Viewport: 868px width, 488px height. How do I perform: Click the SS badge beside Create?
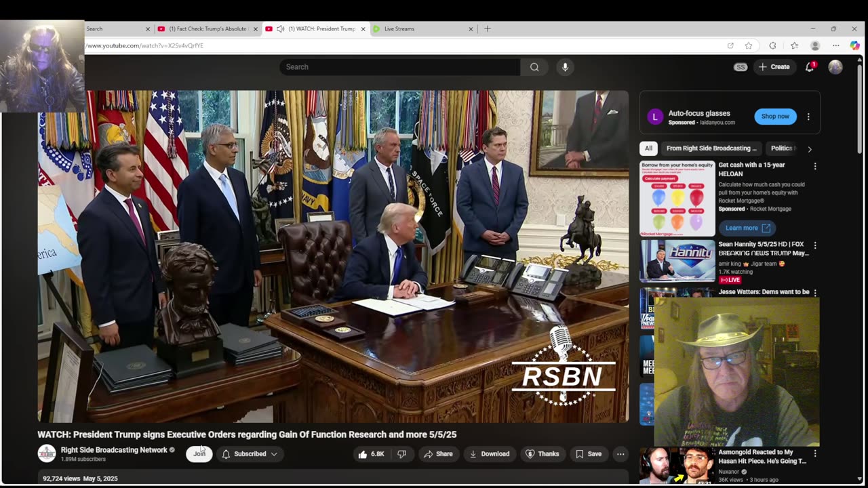[x=741, y=67]
